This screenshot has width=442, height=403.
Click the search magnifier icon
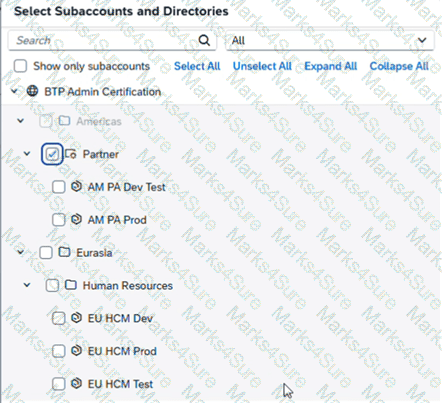coord(204,40)
